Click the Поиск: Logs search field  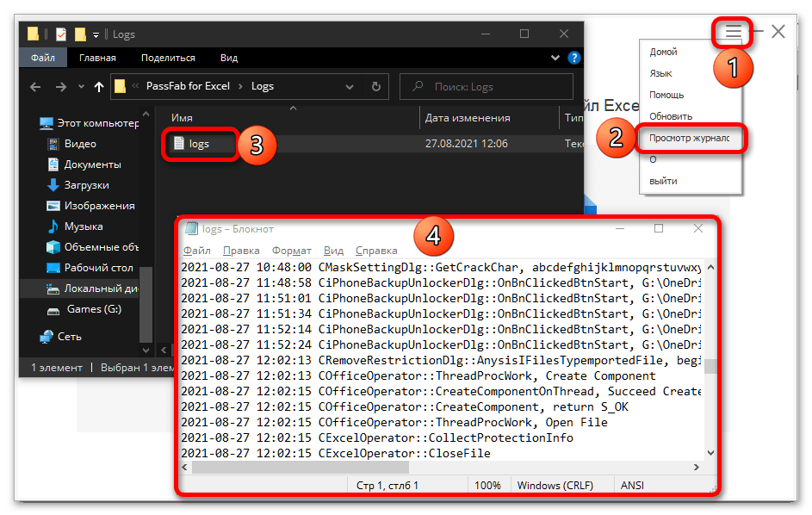(487, 86)
